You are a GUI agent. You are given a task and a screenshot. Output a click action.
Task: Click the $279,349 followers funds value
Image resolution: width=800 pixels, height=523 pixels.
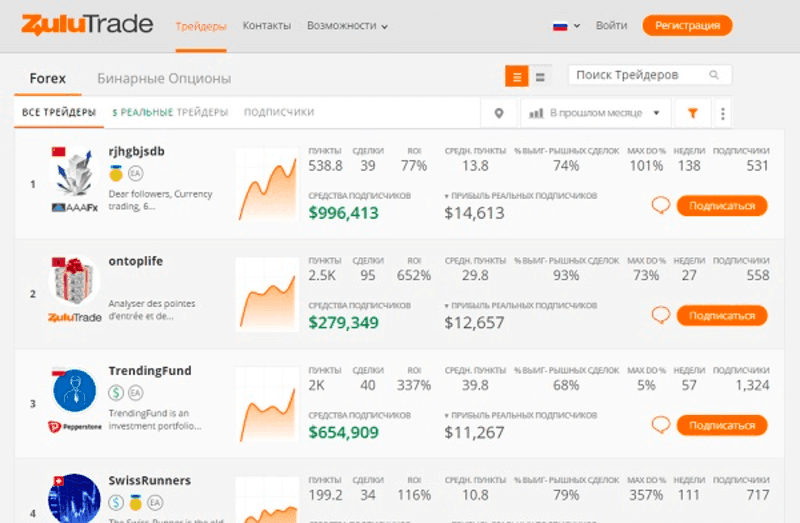pyautogui.click(x=343, y=322)
